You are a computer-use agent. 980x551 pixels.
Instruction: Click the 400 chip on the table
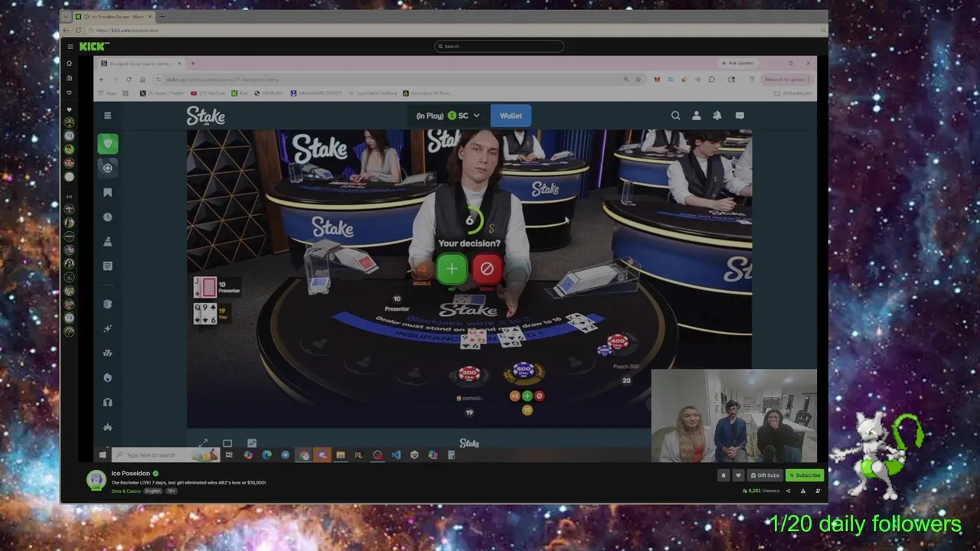[x=618, y=341]
